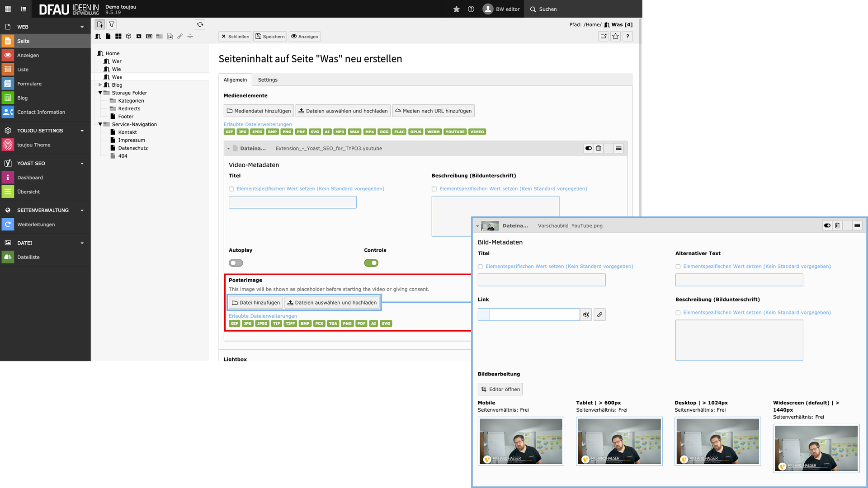
Task: Click Editor öffnen button
Action: (500, 389)
